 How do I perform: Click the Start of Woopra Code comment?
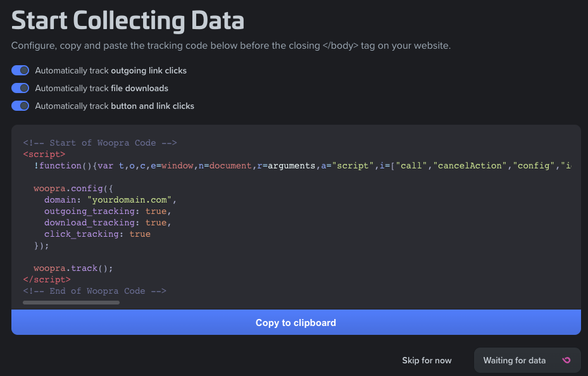tap(99, 142)
